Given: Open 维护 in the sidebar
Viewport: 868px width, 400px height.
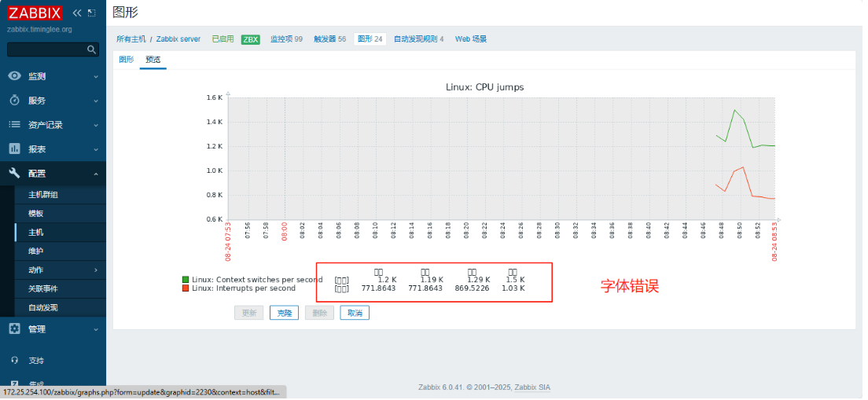Looking at the screenshot, I should [x=36, y=251].
